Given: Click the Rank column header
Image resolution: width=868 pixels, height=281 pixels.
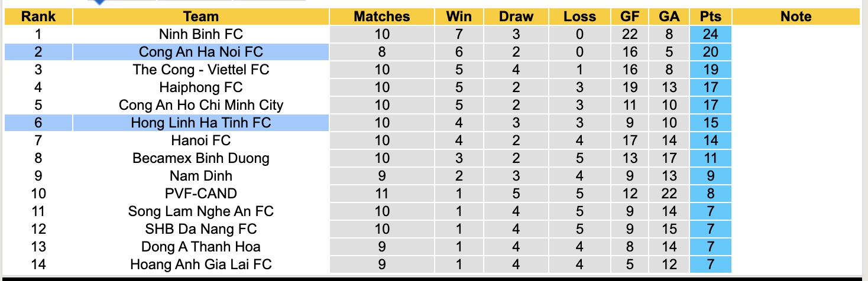Looking at the screenshot, I should [x=38, y=17].
